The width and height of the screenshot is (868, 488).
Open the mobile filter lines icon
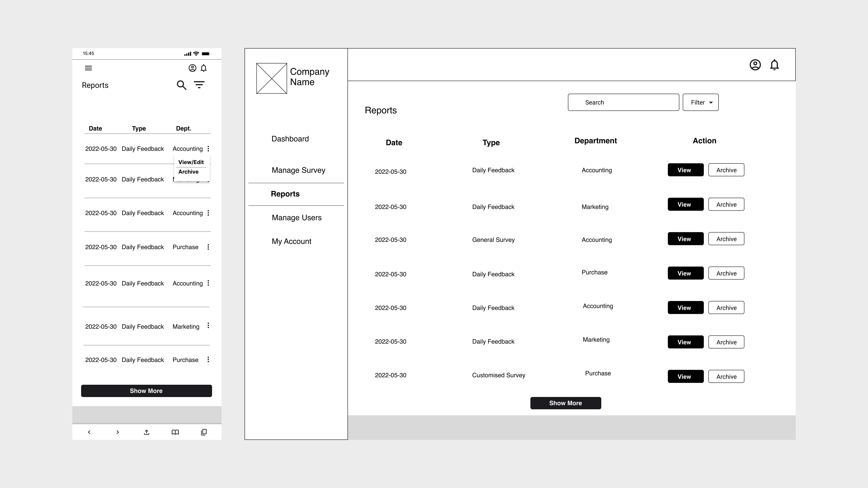pos(199,84)
